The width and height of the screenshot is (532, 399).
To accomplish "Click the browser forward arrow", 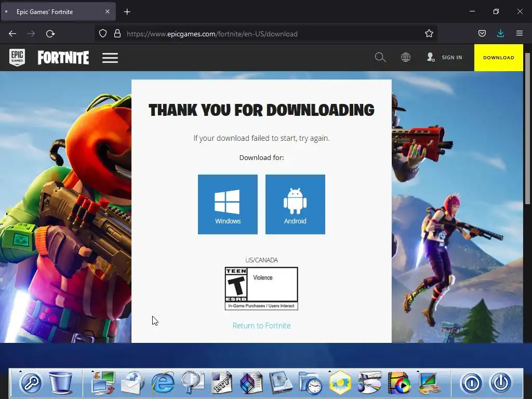I will (x=31, y=34).
